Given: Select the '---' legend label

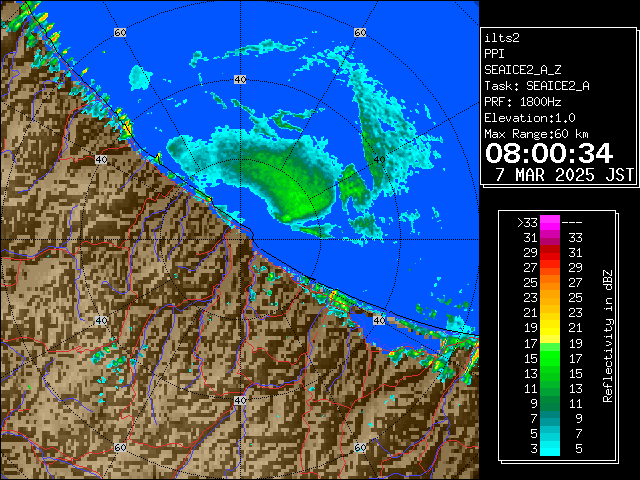Looking at the screenshot, I should click(x=572, y=223).
